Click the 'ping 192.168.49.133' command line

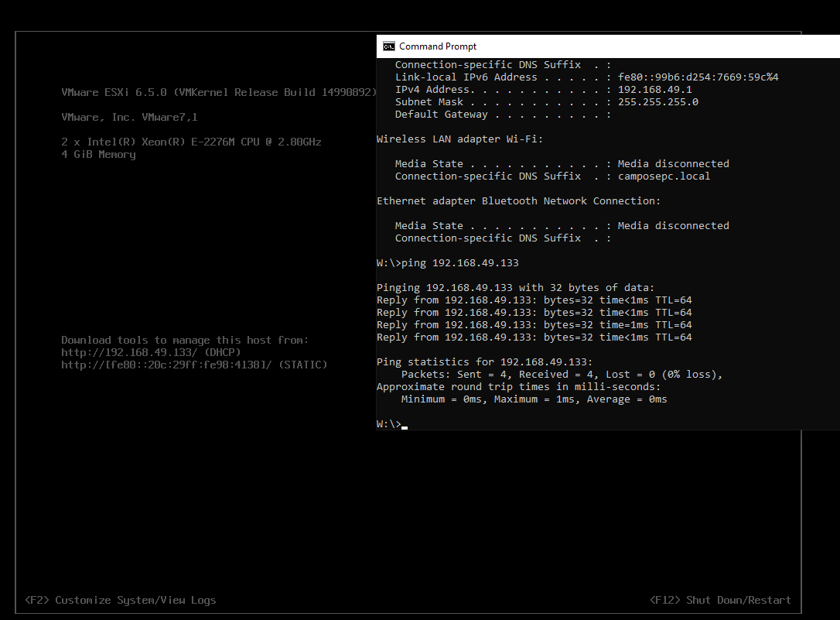pyautogui.click(x=448, y=263)
